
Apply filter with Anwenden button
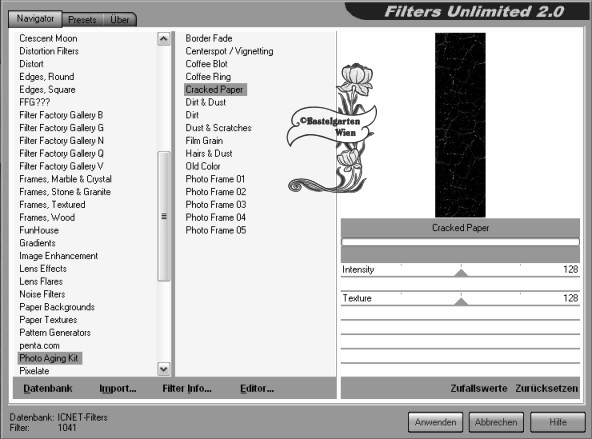pos(435,422)
